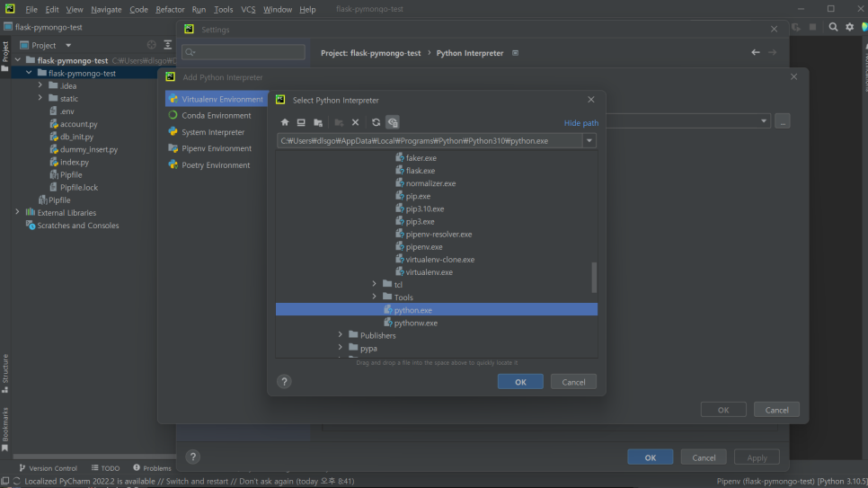
Task: Go to home directory in file chooser
Action: [285, 122]
